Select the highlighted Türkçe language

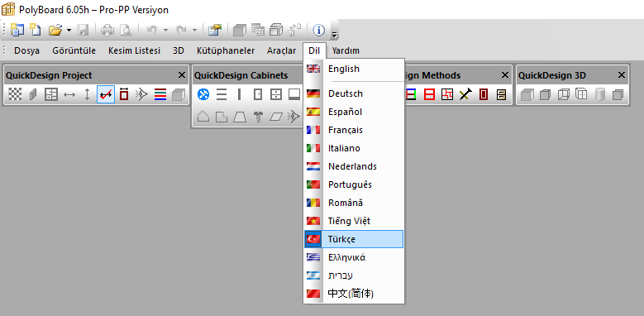(x=354, y=239)
